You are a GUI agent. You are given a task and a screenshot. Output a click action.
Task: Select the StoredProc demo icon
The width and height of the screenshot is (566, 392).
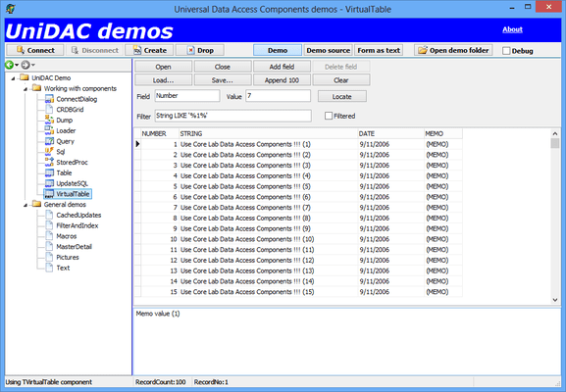(49, 162)
